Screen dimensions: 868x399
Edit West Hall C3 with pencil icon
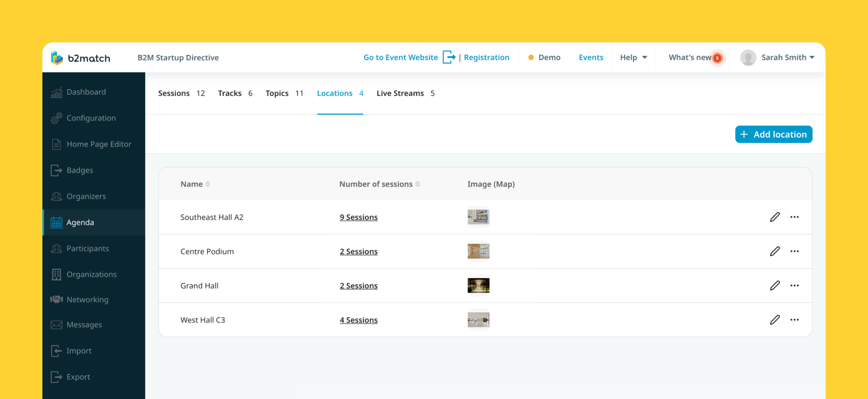point(775,320)
